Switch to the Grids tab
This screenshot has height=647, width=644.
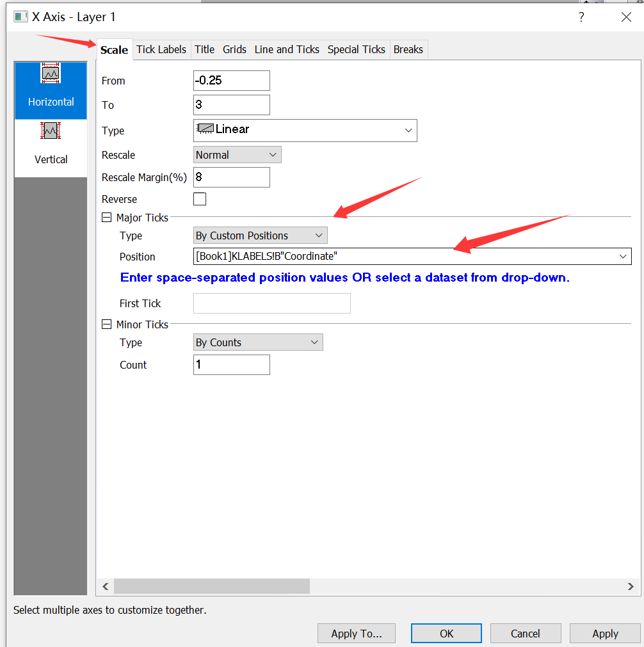234,49
